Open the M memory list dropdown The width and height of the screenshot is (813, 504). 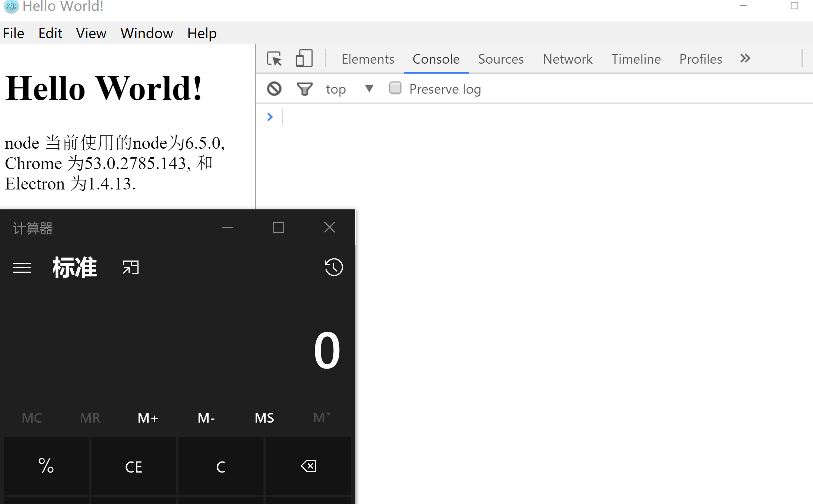[x=321, y=417]
